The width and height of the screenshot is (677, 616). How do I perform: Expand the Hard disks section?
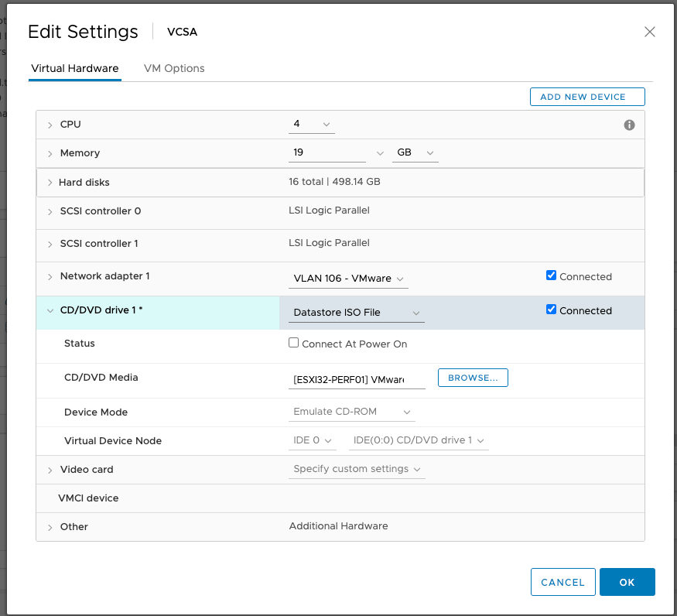tap(50, 183)
